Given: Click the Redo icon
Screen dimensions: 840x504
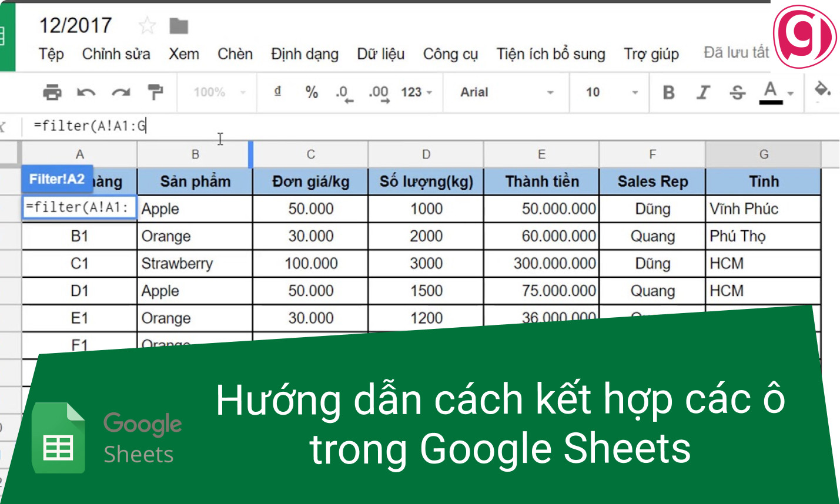Looking at the screenshot, I should point(119,92).
